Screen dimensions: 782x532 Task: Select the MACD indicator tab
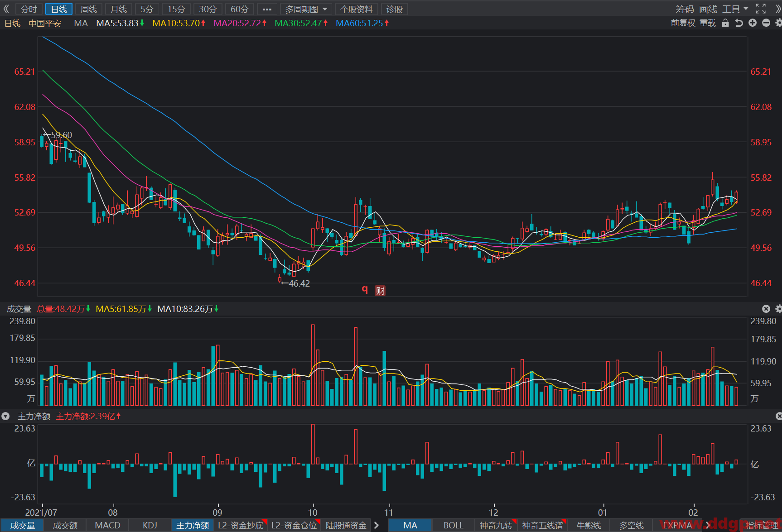107,525
